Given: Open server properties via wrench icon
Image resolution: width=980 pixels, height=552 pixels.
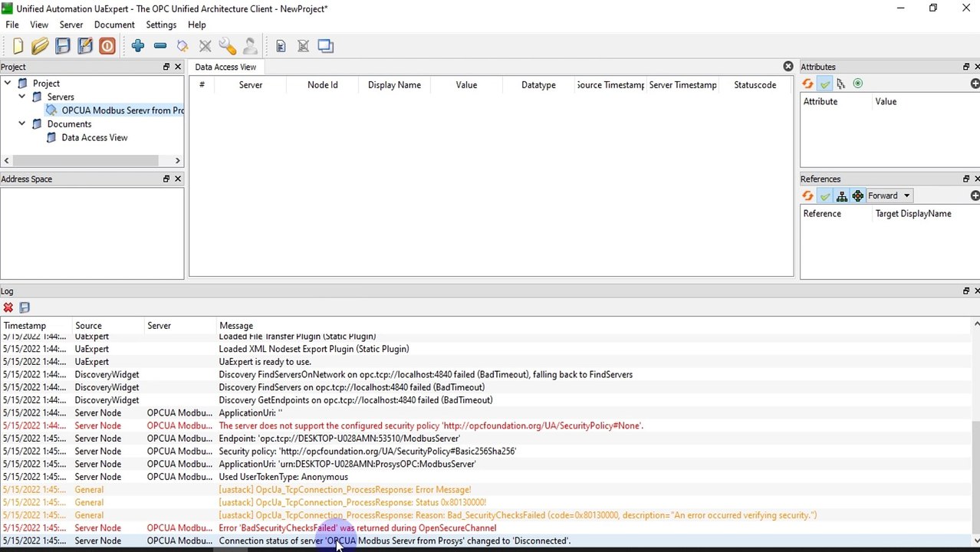Looking at the screenshot, I should tap(227, 46).
